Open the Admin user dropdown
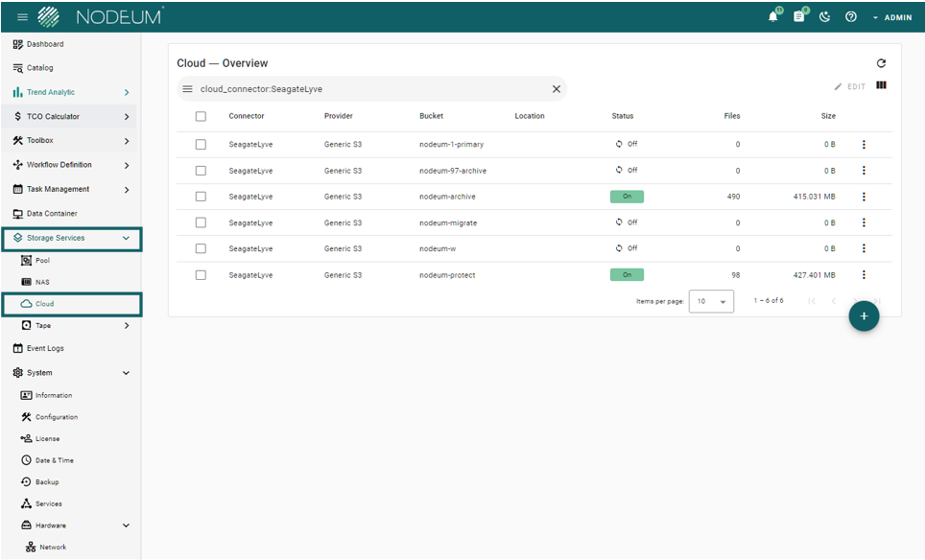Screen dimensions: 925x560 [892, 17]
